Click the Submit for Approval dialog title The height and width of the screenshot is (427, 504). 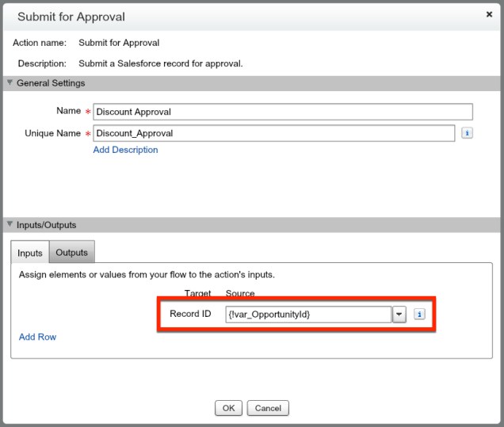point(71,17)
